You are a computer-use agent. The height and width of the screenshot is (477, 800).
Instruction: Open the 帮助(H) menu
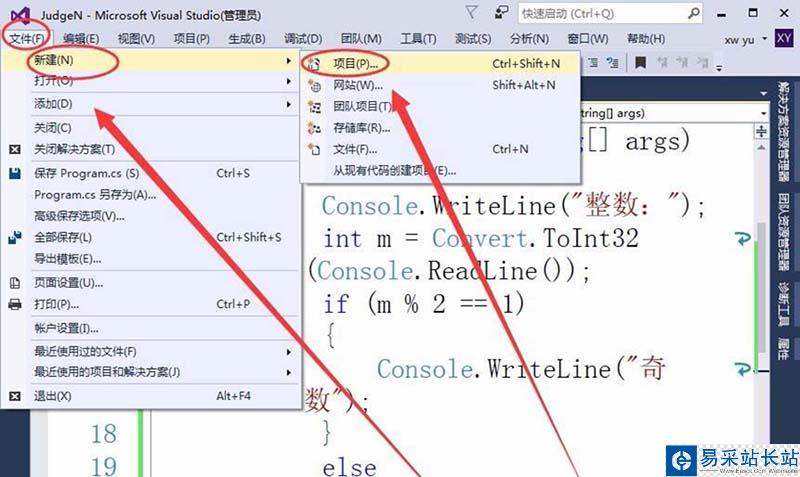[646, 39]
